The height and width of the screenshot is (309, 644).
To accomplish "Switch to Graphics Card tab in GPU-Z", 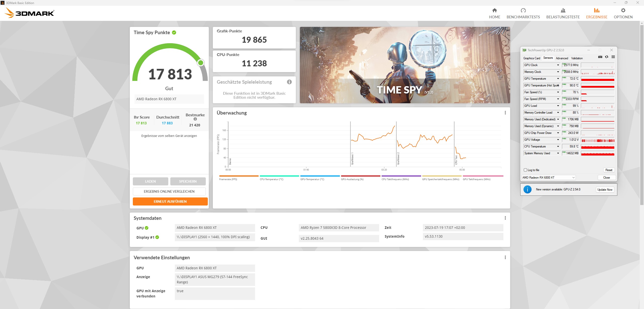I will click(532, 58).
